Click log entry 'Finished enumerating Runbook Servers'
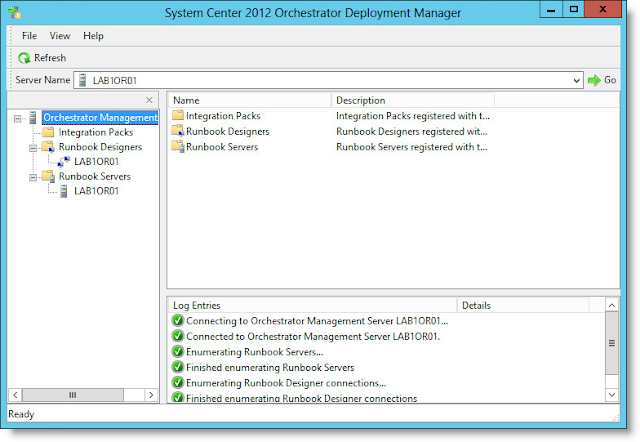The height and width of the screenshot is (442, 640). point(270,367)
